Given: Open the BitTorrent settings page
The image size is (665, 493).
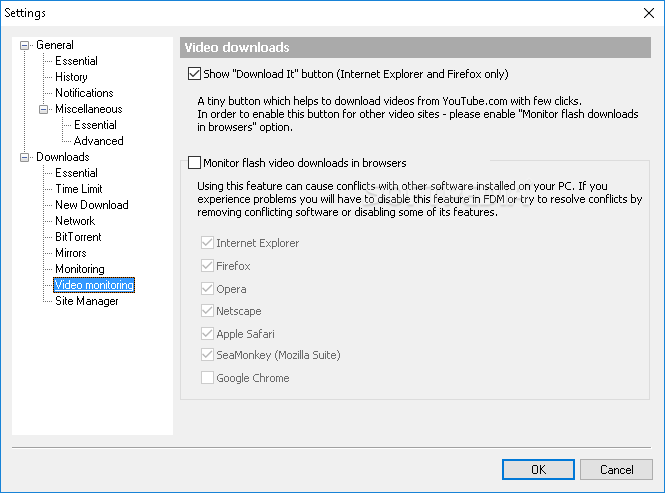Looking at the screenshot, I should (x=78, y=237).
